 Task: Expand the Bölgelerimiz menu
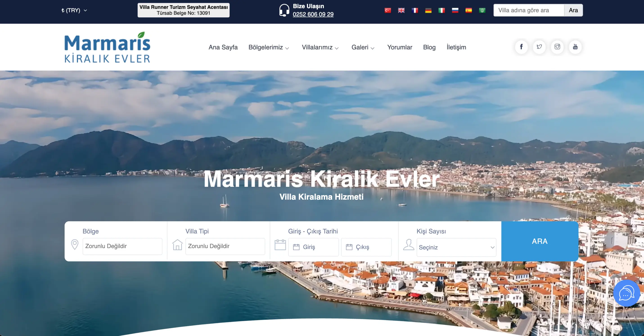[269, 47]
